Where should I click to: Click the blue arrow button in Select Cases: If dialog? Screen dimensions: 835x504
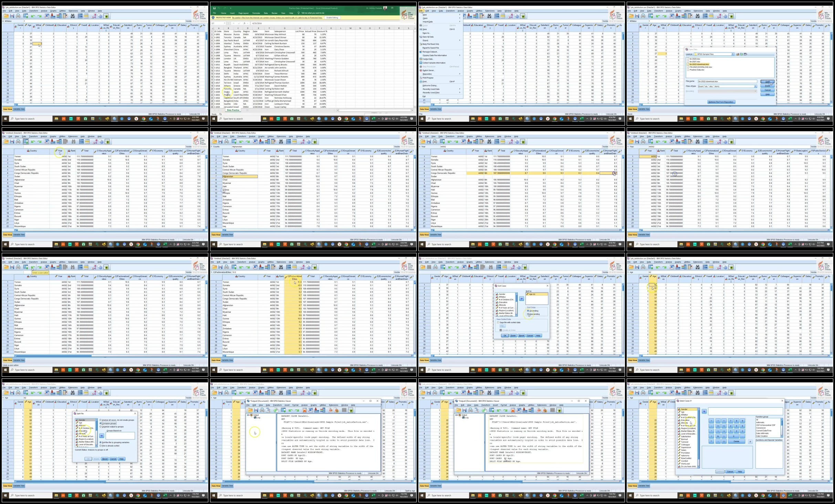(x=704, y=411)
